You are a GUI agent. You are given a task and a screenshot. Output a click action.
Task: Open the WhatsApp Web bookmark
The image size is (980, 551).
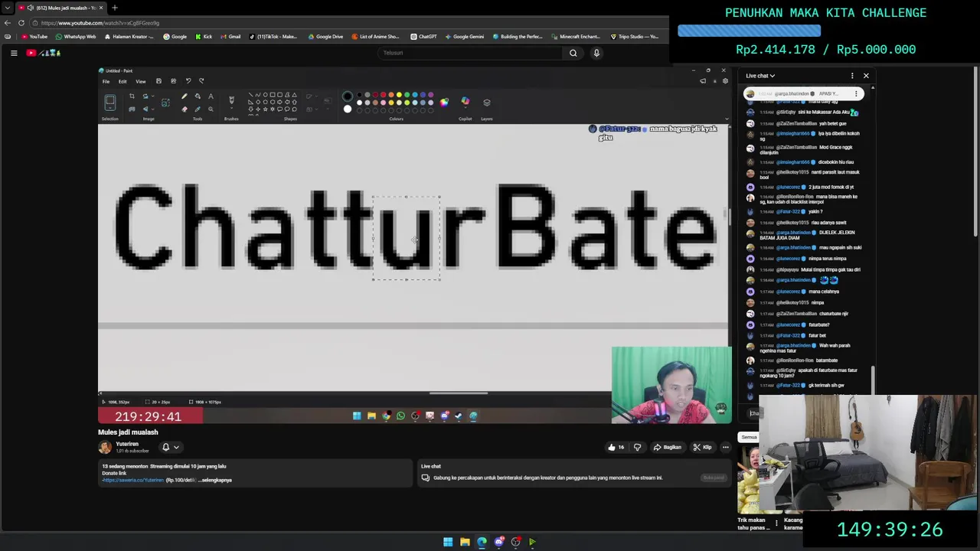point(76,37)
